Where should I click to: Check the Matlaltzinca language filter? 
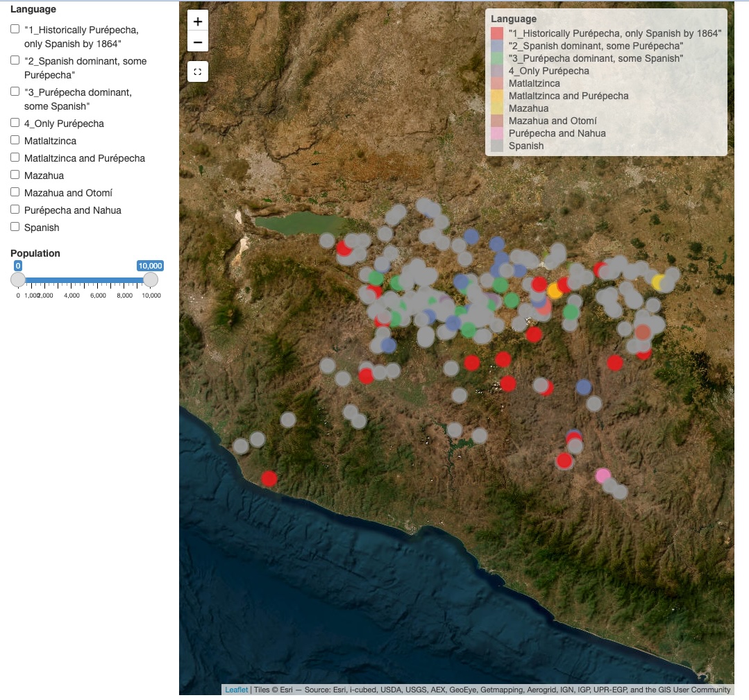pyautogui.click(x=15, y=140)
